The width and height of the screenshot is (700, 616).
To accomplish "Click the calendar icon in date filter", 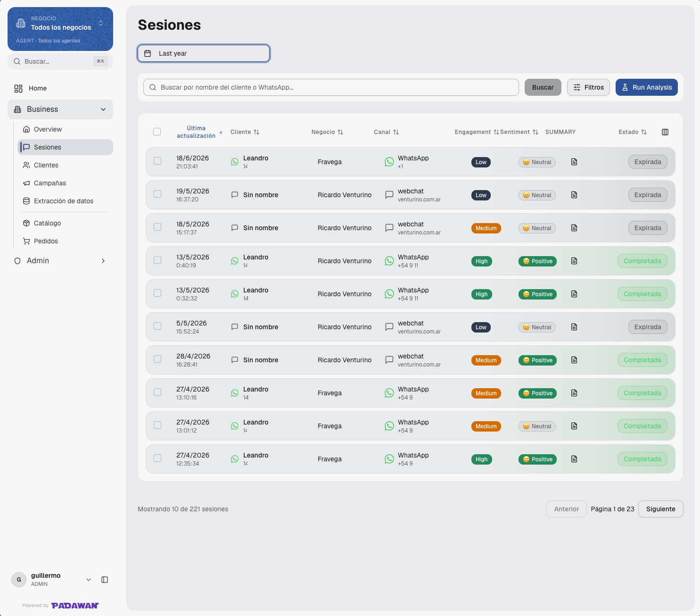I will pyautogui.click(x=148, y=53).
